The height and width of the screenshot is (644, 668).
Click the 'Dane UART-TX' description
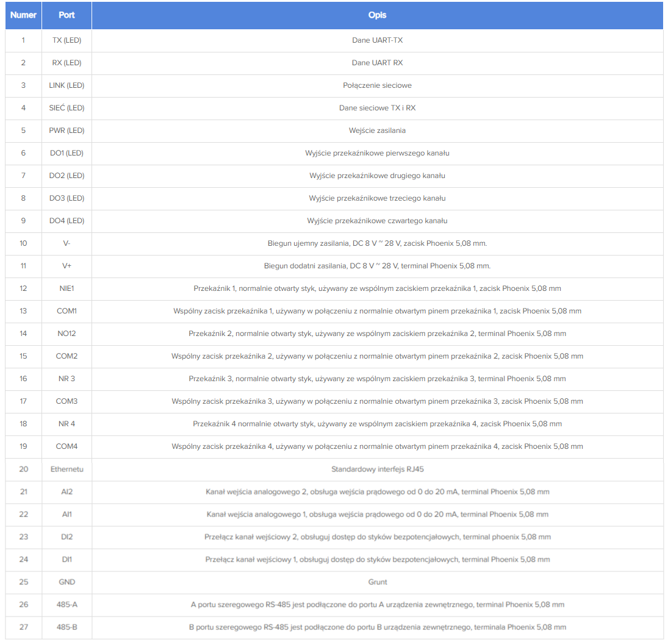point(378,40)
